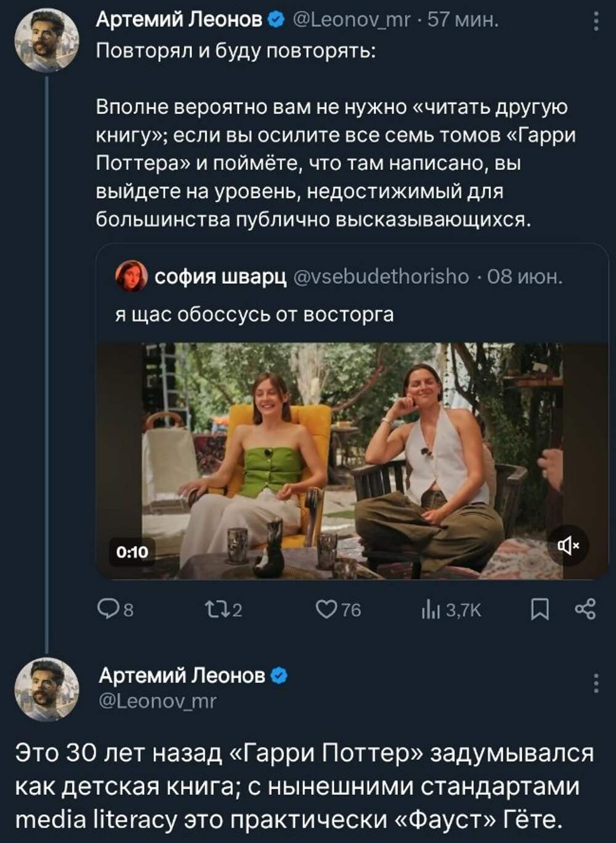Viewport: 616px width, 843px height.
Task: Open Артемий Леонов's top avatar
Action: (47, 40)
